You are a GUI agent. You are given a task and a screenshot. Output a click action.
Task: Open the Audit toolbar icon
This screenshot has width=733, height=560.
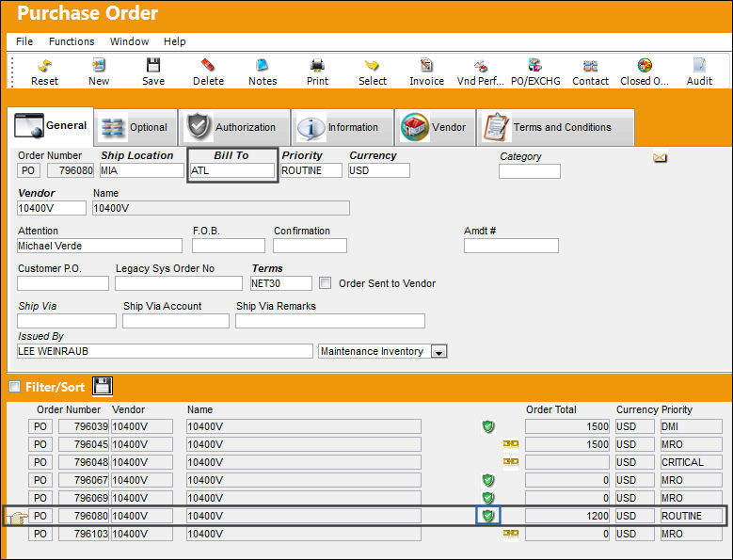[699, 66]
